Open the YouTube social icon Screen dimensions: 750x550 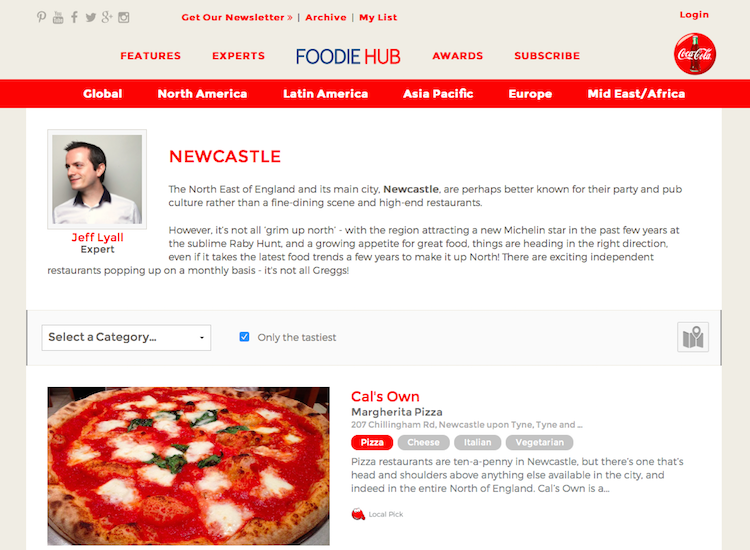point(58,17)
